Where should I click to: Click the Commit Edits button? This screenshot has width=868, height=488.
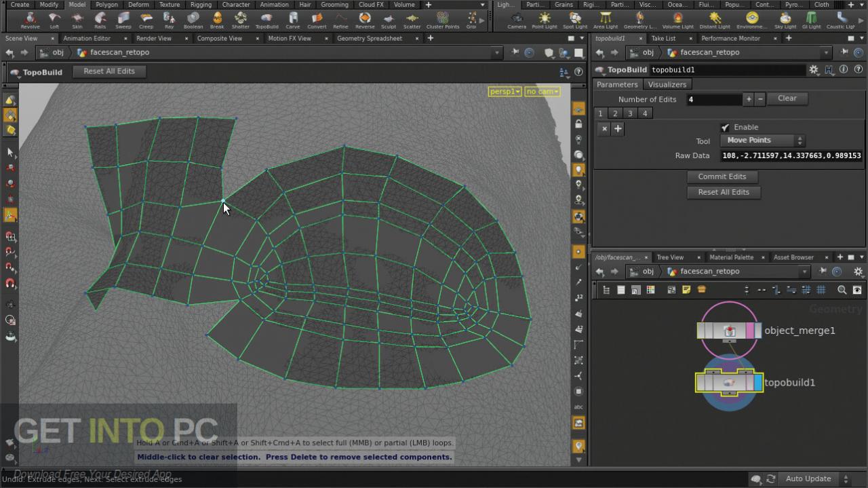(722, 176)
